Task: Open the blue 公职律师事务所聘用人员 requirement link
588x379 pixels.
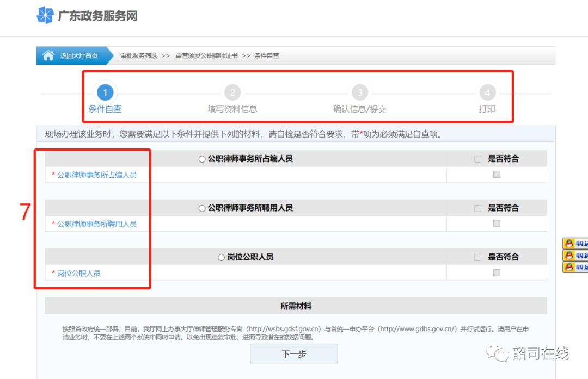Action: 97,224
